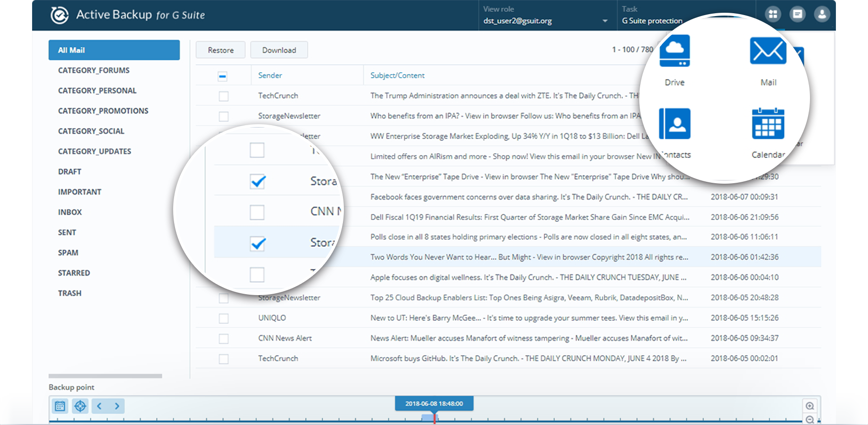Open the Limited offers on AIRism email
The image size is (868, 425).
tap(515, 156)
